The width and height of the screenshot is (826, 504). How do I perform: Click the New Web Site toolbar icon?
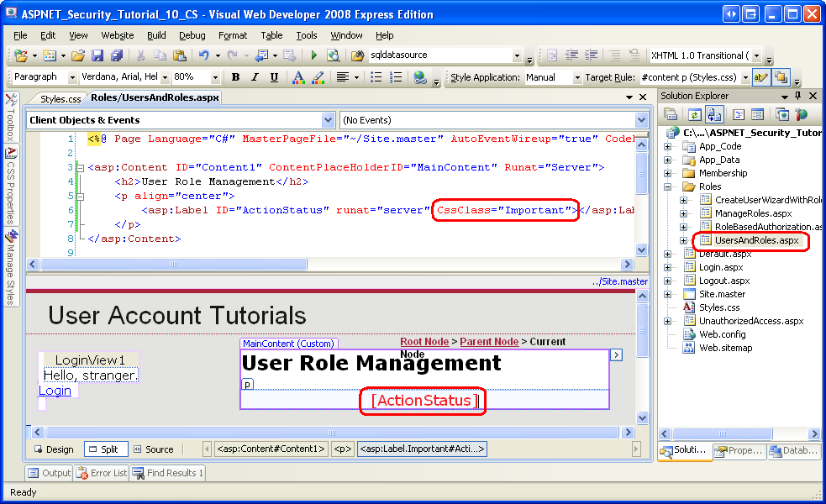point(21,55)
